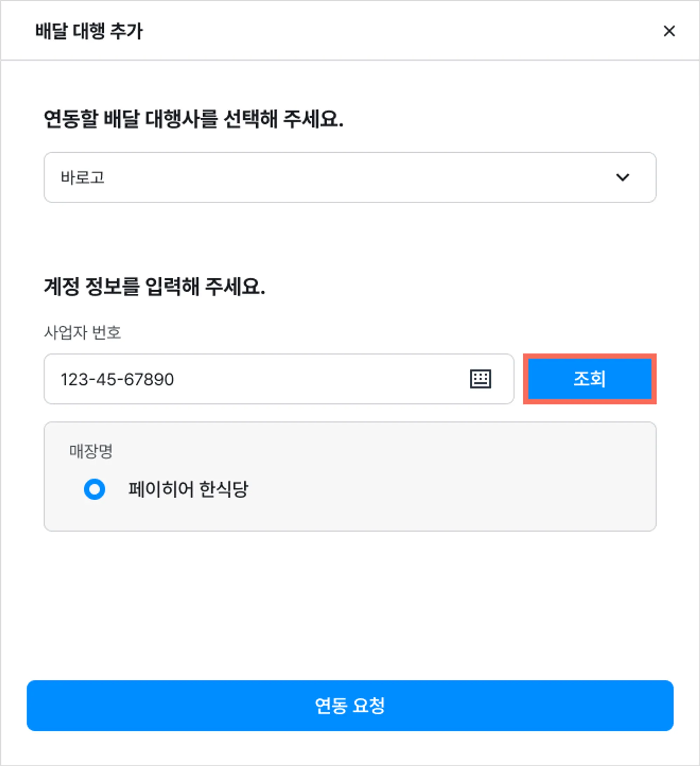Click the selected 바로고 text value

82,177
